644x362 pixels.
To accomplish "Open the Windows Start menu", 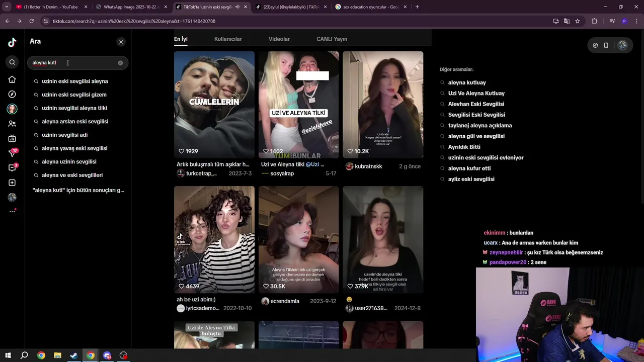I will point(8,355).
